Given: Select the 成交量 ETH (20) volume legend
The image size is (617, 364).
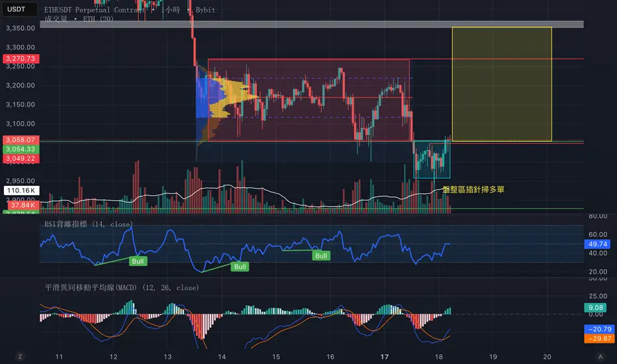Looking at the screenshot, I should 79,19.
